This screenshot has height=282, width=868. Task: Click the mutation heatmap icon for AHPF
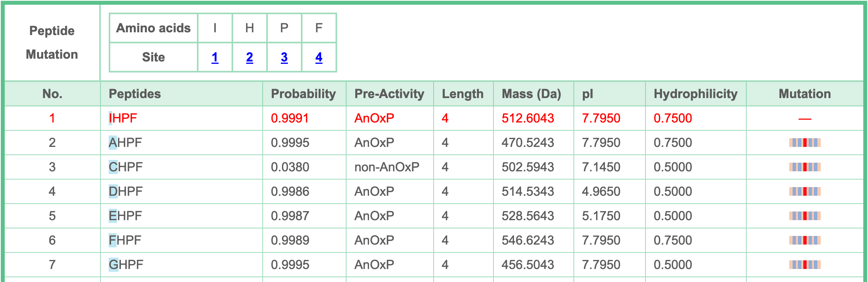(x=805, y=143)
